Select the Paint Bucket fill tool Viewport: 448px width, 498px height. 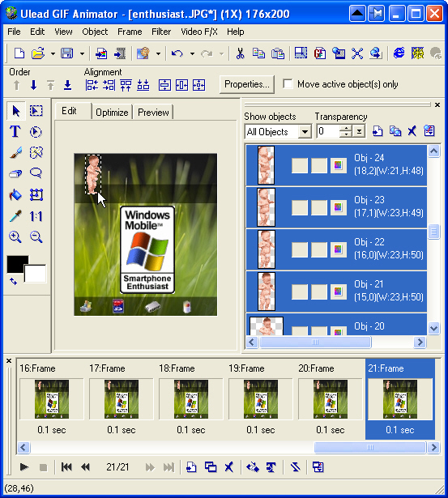tap(15, 194)
